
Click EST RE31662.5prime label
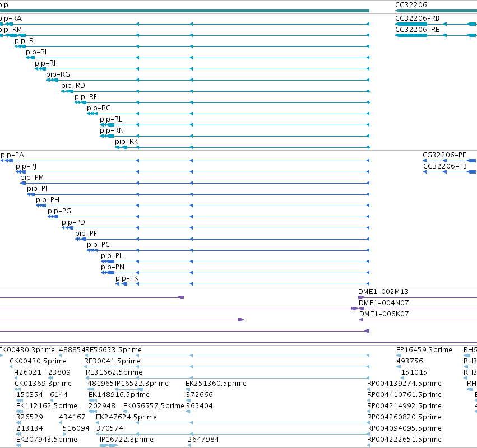(x=114, y=372)
